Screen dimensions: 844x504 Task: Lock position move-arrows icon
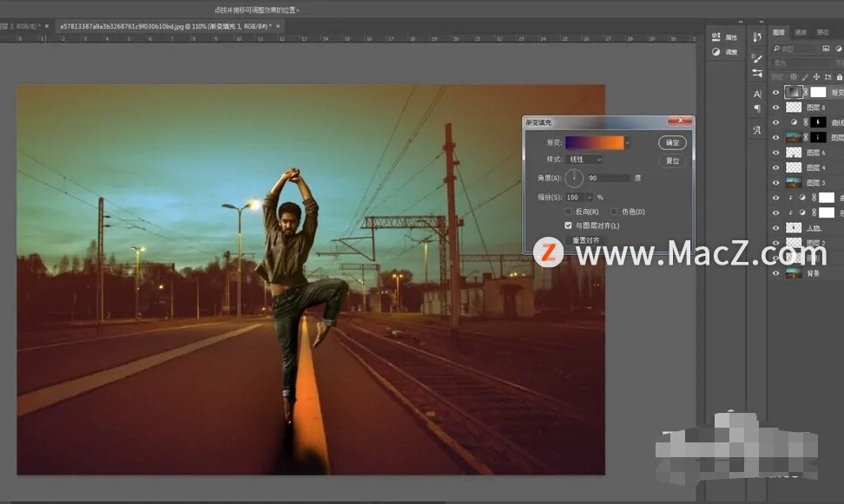click(x=816, y=77)
